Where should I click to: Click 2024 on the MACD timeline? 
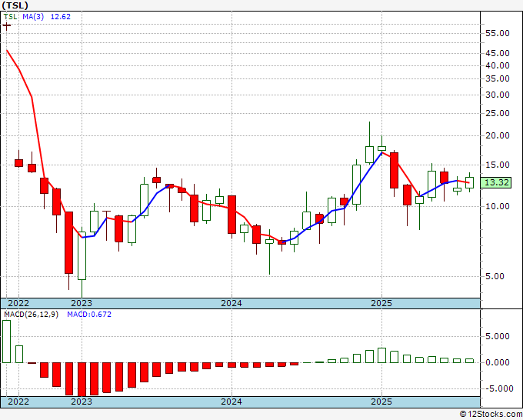232,402
